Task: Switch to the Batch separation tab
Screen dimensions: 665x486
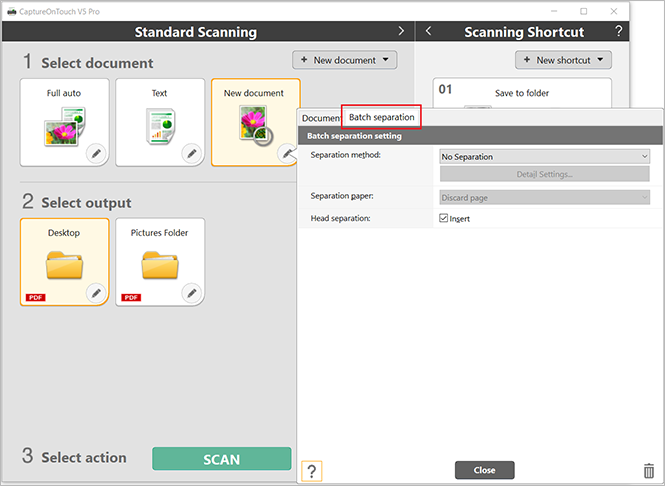Action: click(x=381, y=117)
